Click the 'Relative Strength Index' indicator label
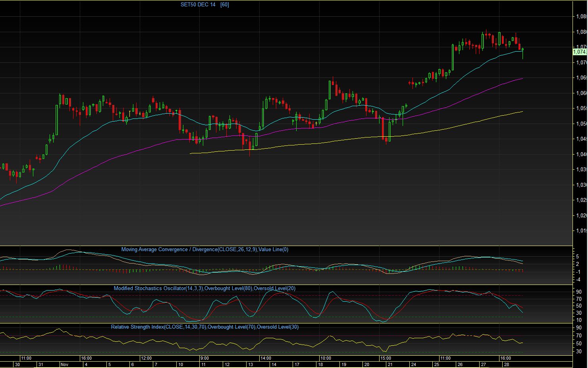The image size is (588, 368). coord(137,327)
